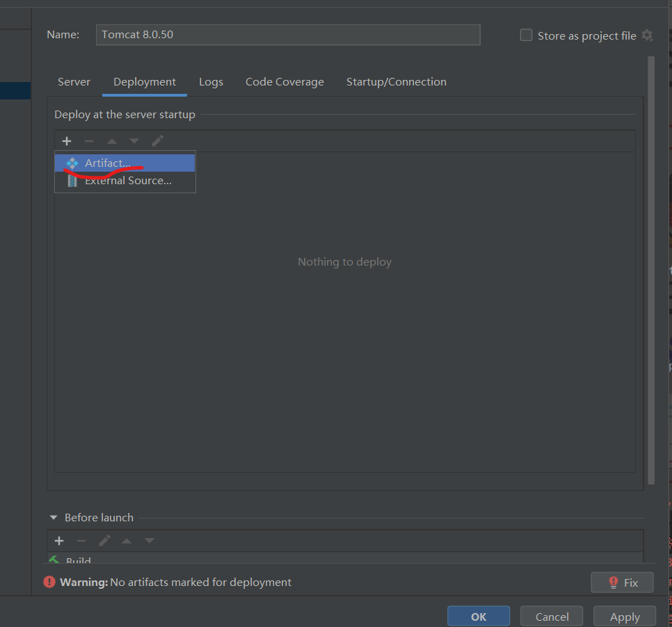Screen dimensions: 672x627
Task: Click the 'Before launch' section label
Action: (99, 517)
